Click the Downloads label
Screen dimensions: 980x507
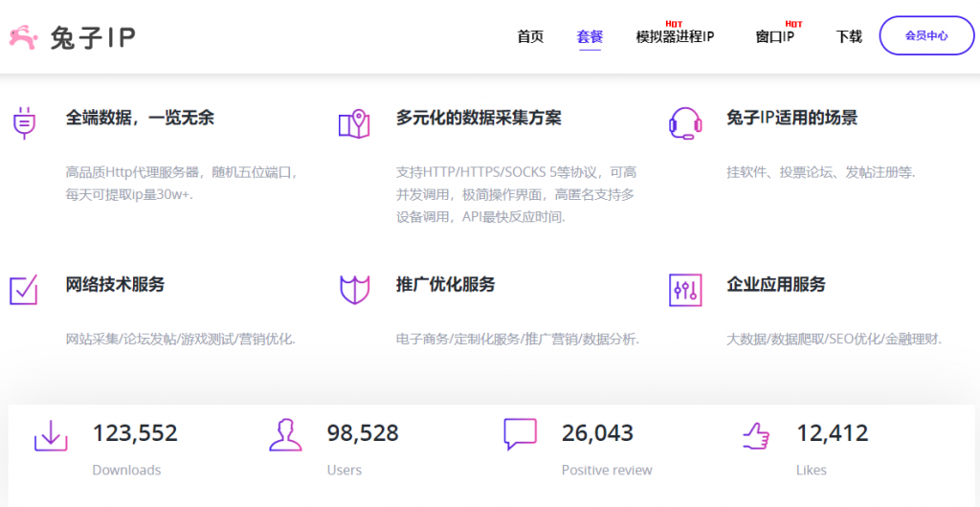coord(127,470)
